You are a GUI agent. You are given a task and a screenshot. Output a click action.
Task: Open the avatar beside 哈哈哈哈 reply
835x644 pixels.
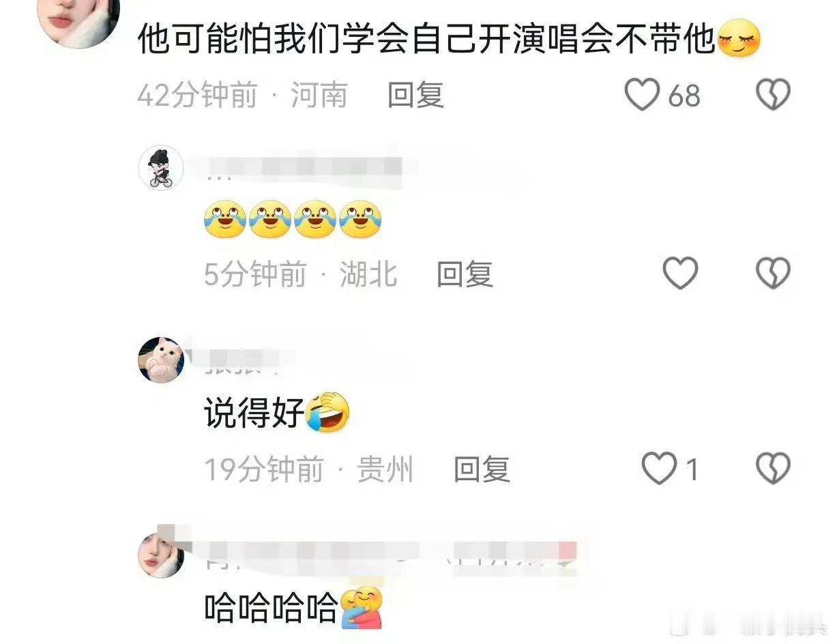click(161, 555)
